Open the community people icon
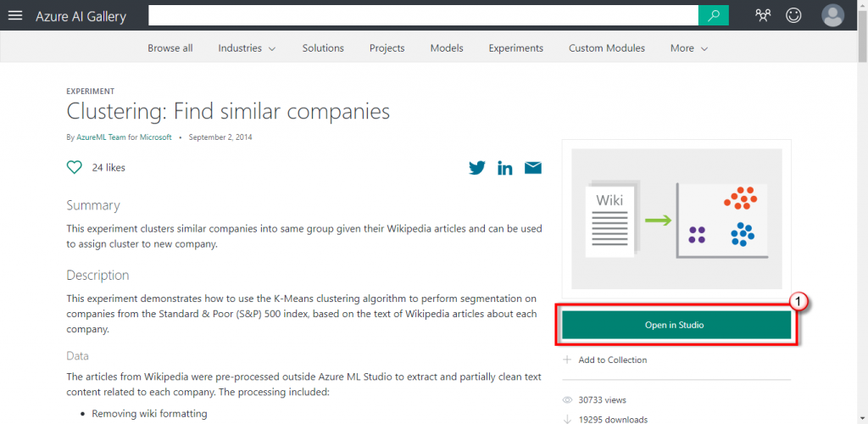Screen dimensions: 868x424 (x=763, y=15)
